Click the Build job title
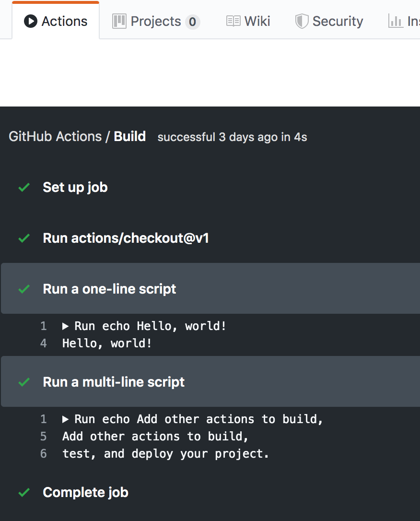Image resolution: width=420 pixels, height=521 pixels. click(x=130, y=137)
